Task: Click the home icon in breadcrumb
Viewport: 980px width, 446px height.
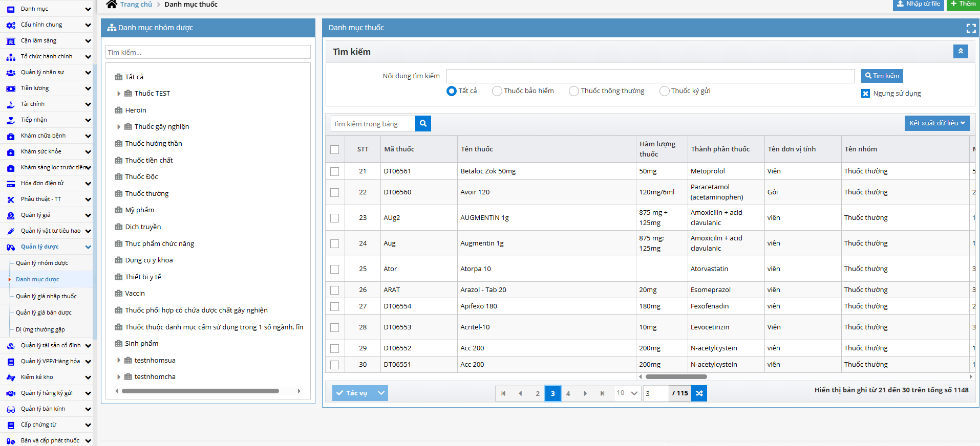Action: (112, 4)
